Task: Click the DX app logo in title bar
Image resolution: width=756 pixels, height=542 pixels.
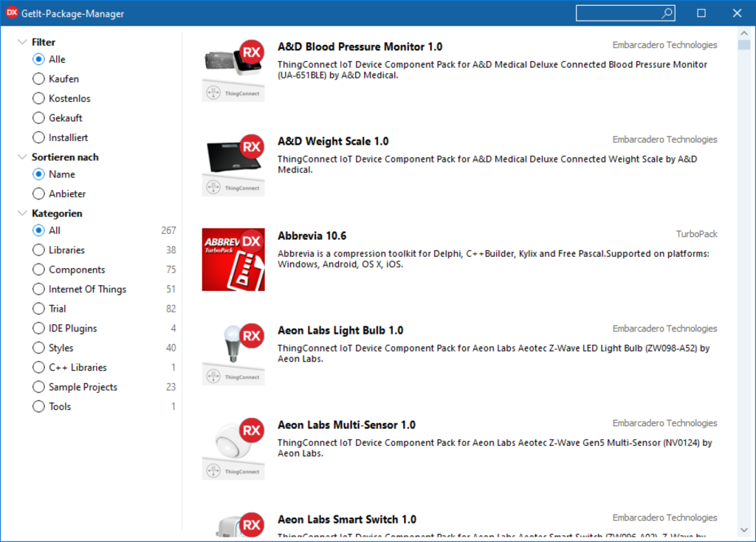Action: pos(12,13)
